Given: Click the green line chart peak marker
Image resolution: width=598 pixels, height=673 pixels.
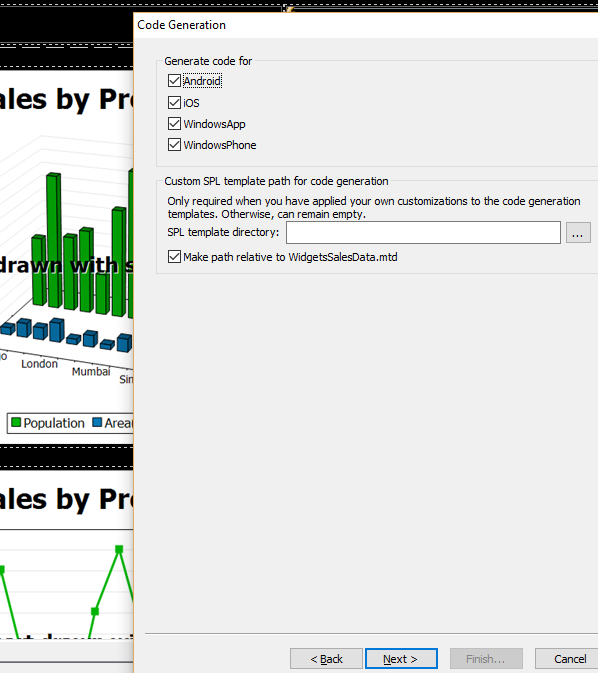Looking at the screenshot, I should pyautogui.click(x=119, y=549).
